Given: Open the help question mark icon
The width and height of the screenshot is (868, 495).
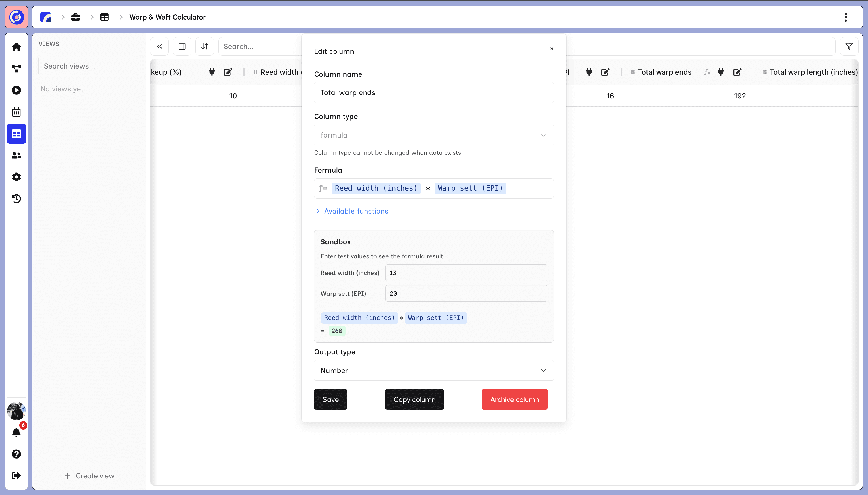Looking at the screenshot, I should click(16, 454).
